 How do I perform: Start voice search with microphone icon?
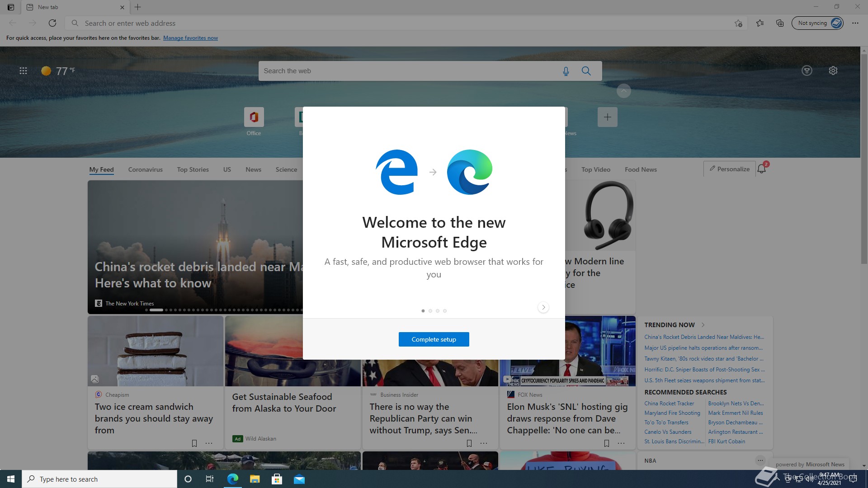tap(566, 71)
